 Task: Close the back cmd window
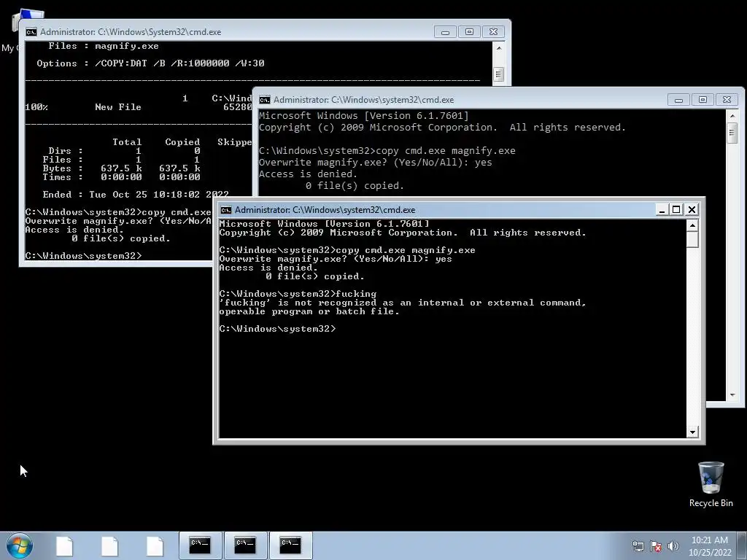click(494, 32)
